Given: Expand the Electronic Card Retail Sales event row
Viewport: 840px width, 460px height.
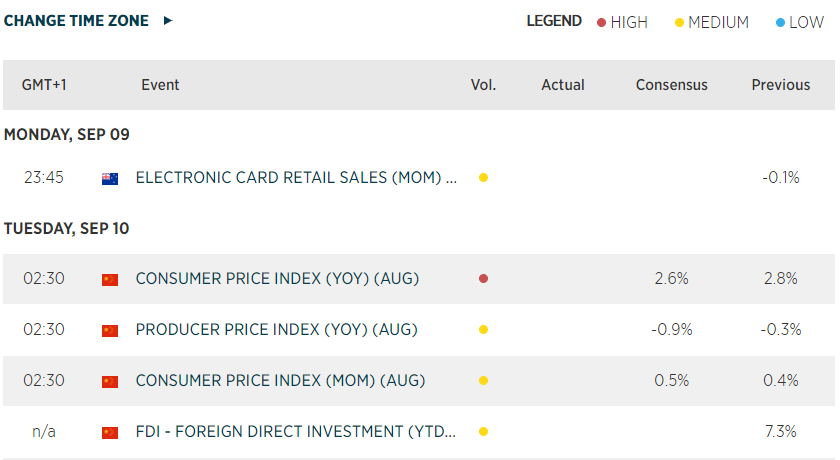Looking at the screenshot, I should 296,178.
